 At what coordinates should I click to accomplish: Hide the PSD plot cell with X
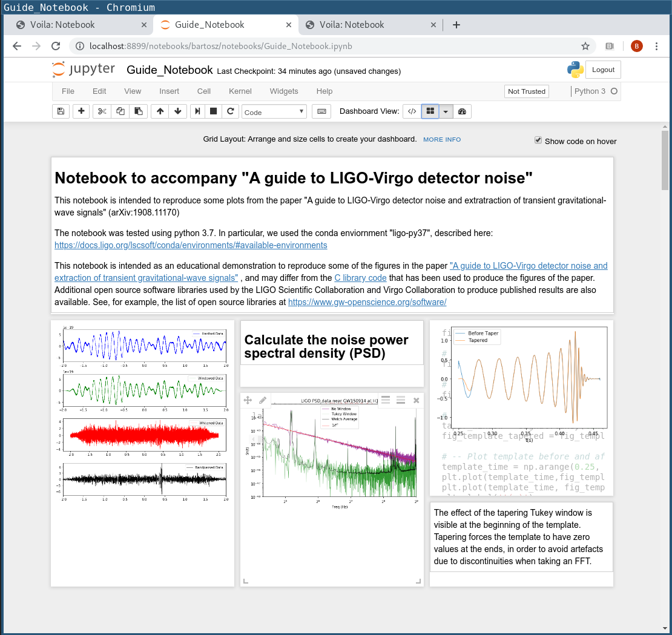coord(416,400)
